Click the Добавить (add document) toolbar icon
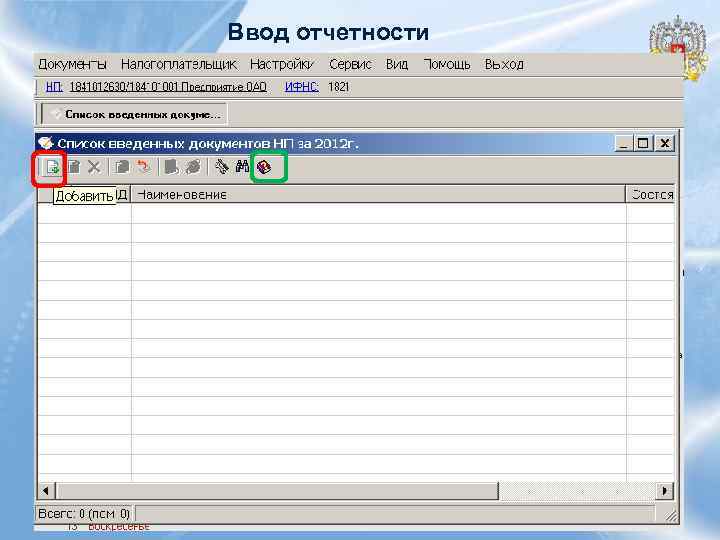 (52, 167)
